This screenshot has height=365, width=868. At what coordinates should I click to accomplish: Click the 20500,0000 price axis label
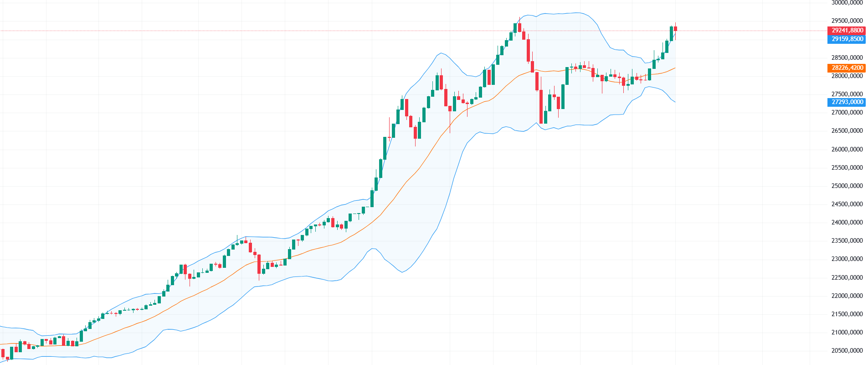tap(847, 351)
